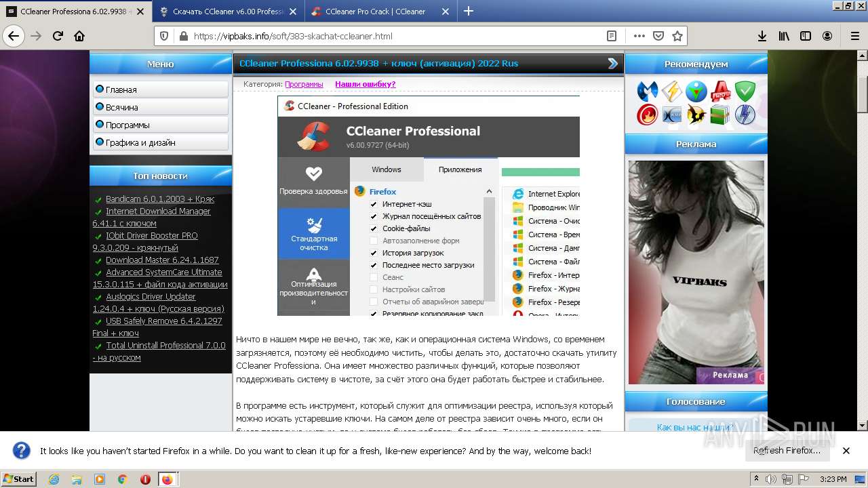
Task: Click the VIPBAKS advertisement image
Action: 696,272
